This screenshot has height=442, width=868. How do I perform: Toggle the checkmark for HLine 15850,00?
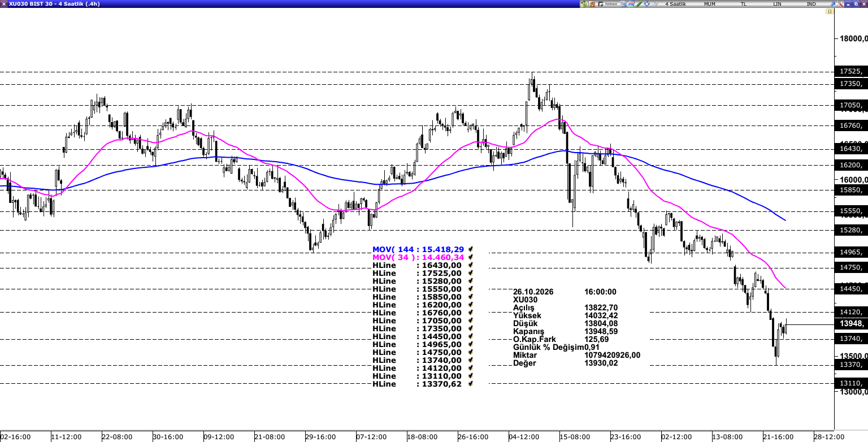pos(470,297)
